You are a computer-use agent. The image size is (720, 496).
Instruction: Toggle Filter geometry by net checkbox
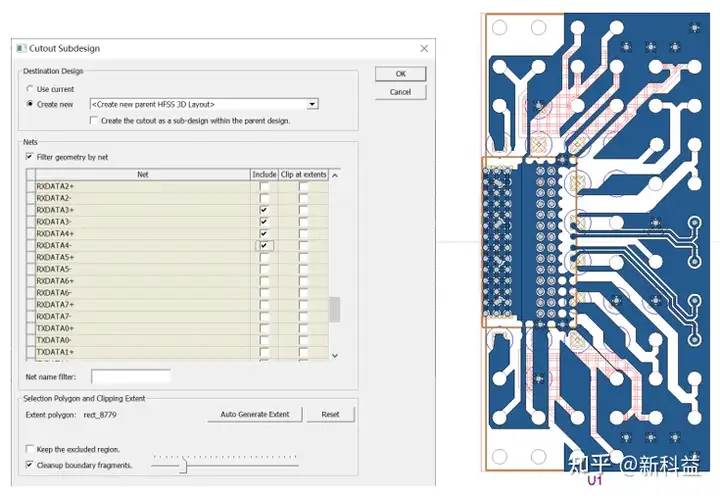(30, 157)
